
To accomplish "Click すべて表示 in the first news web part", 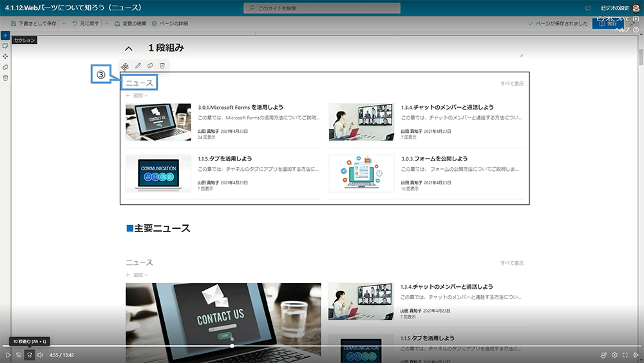I will (x=512, y=83).
